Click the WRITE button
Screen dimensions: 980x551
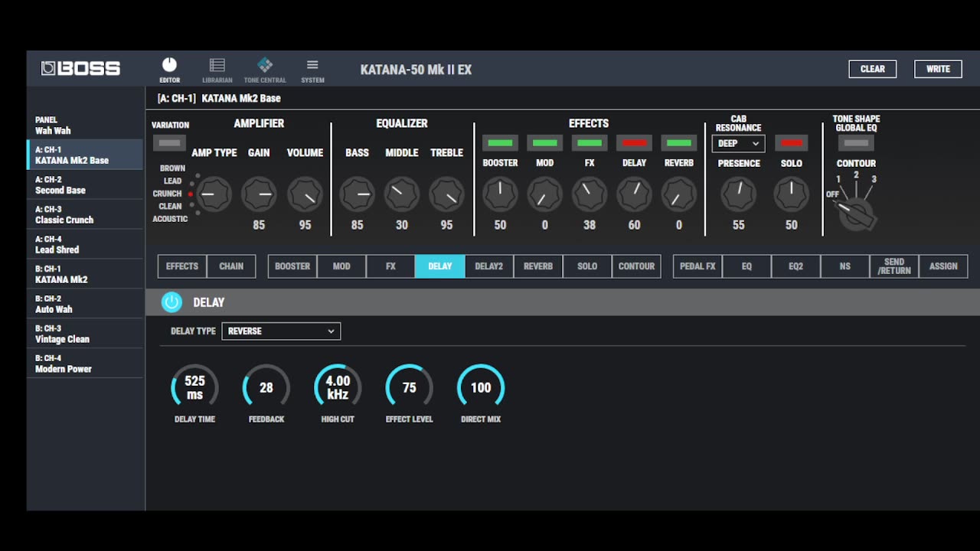(x=938, y=69)
